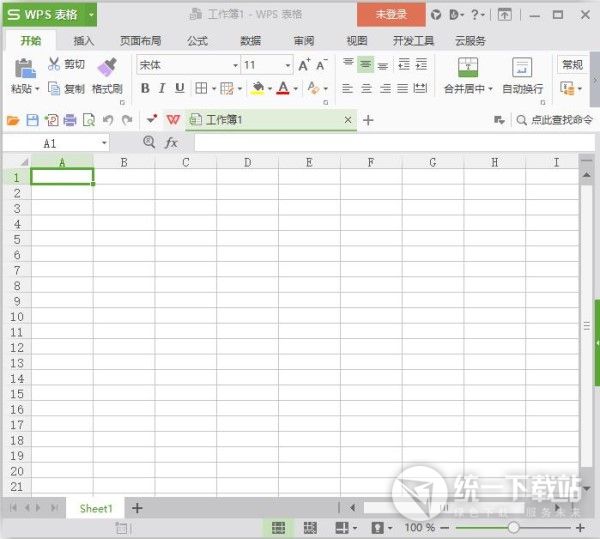The image size is (600, 539).
Task: Select the Sheet1 tab
Action: (x=96, y=508)
